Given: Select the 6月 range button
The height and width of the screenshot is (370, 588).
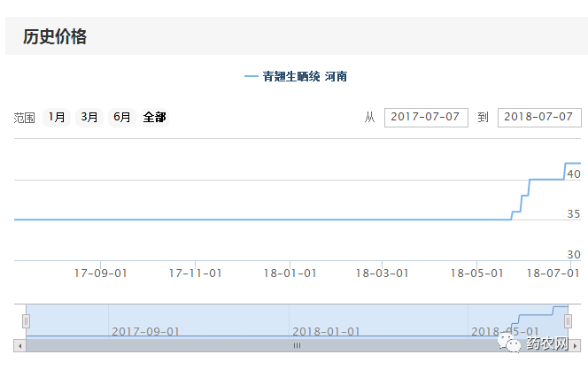Looking at the screenshot, I should 122,118.
